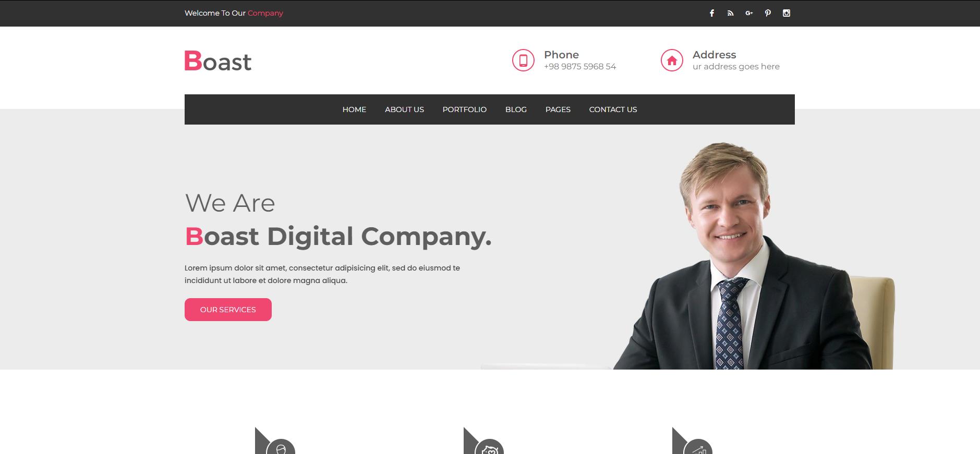
Task: Expand the PAGES menu item
Action: click(558, 109)
